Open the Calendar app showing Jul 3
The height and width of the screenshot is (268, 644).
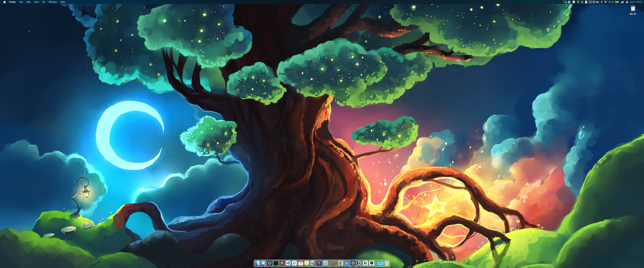pyautogui.click(x=301, y=263)
